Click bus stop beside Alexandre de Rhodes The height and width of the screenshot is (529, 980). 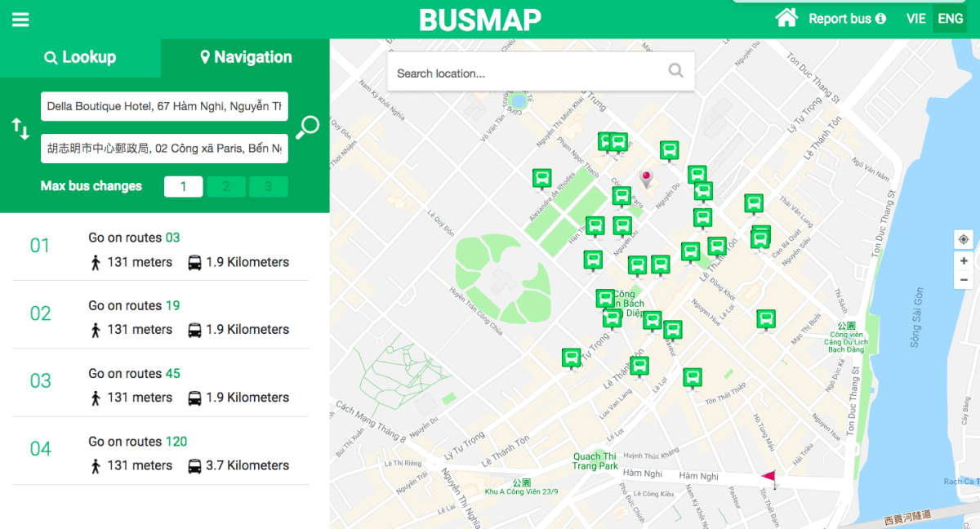pos(541,178)
